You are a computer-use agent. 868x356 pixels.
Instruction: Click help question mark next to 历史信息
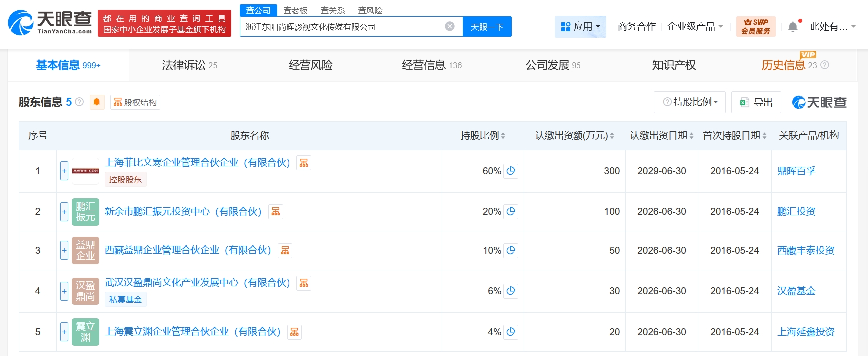(x=825, y=65)
